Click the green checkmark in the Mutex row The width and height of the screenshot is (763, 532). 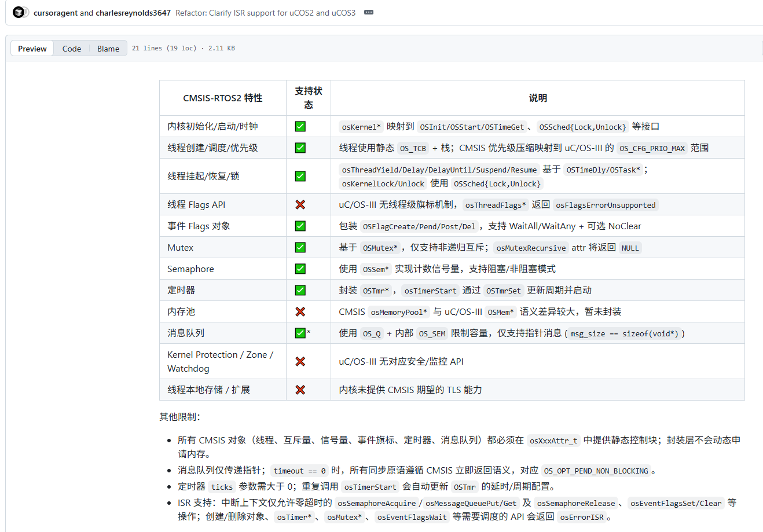coord(300,247)
